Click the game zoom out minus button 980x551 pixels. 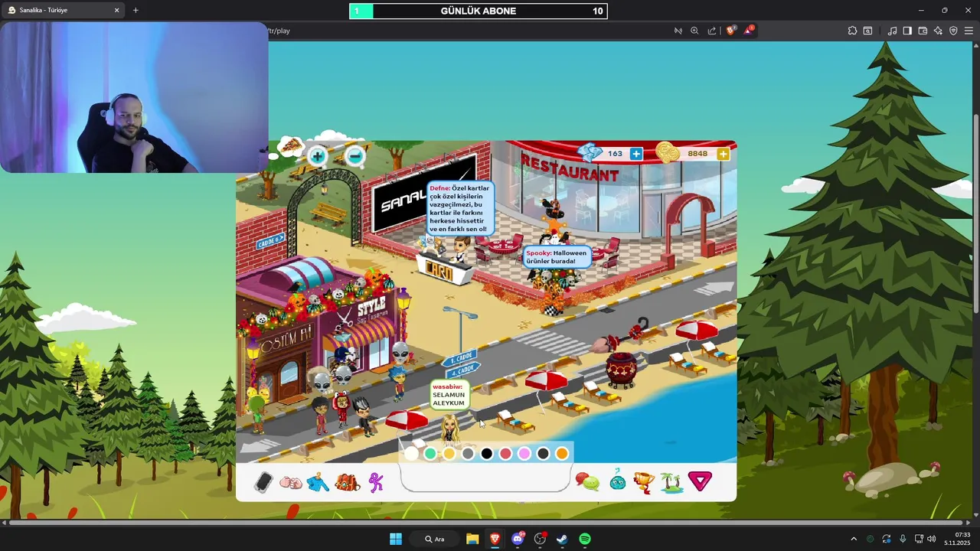(354, 156)
